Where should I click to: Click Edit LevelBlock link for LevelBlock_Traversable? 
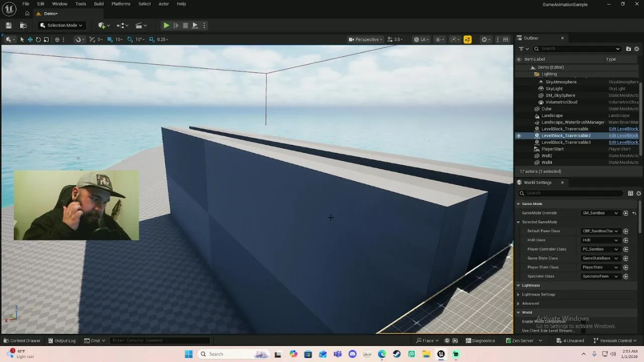coord(623,129)
